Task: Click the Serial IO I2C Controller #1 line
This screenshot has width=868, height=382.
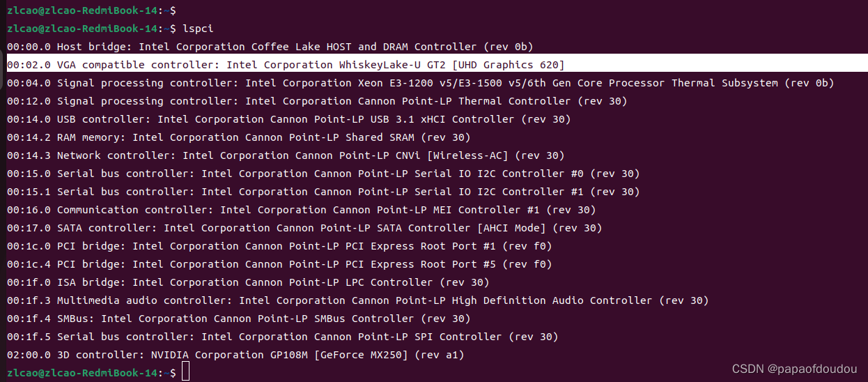Action: (x=323, y=192)
